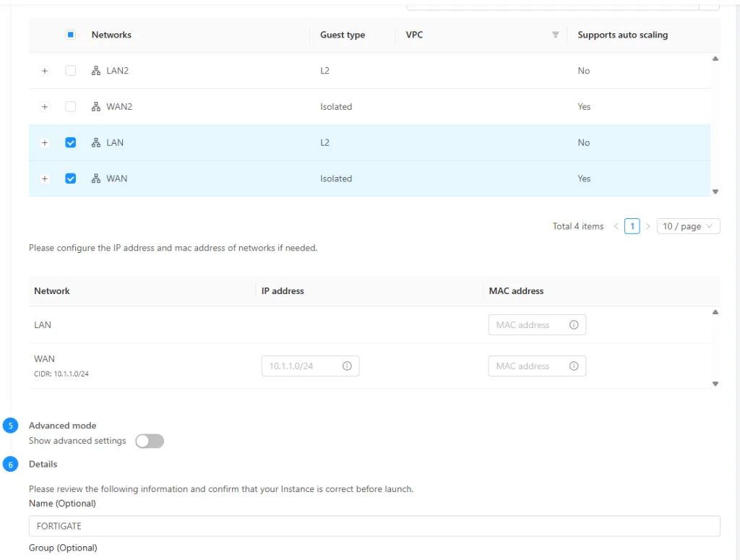
Task: Click the network icon beside LAN2
Action: click(96, 71)
